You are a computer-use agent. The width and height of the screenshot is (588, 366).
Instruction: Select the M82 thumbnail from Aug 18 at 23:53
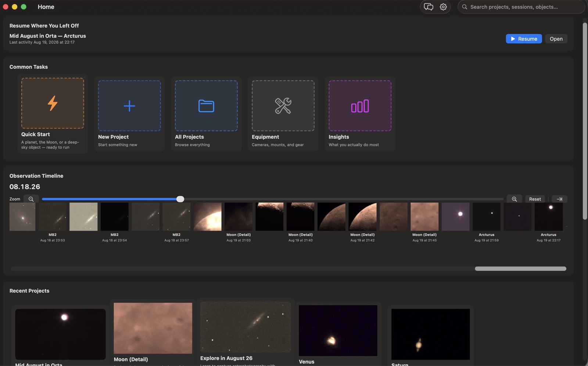53,217
